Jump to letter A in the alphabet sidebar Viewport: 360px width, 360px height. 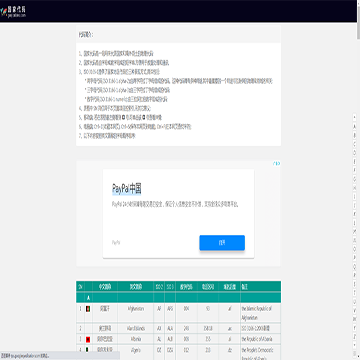pyautogui.click(x=354, y=126)
